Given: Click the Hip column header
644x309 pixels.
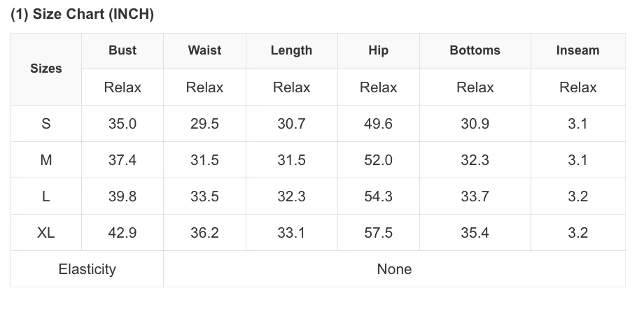Looking at the screenshot, I should pyautogui.click(x=378, y=51).
